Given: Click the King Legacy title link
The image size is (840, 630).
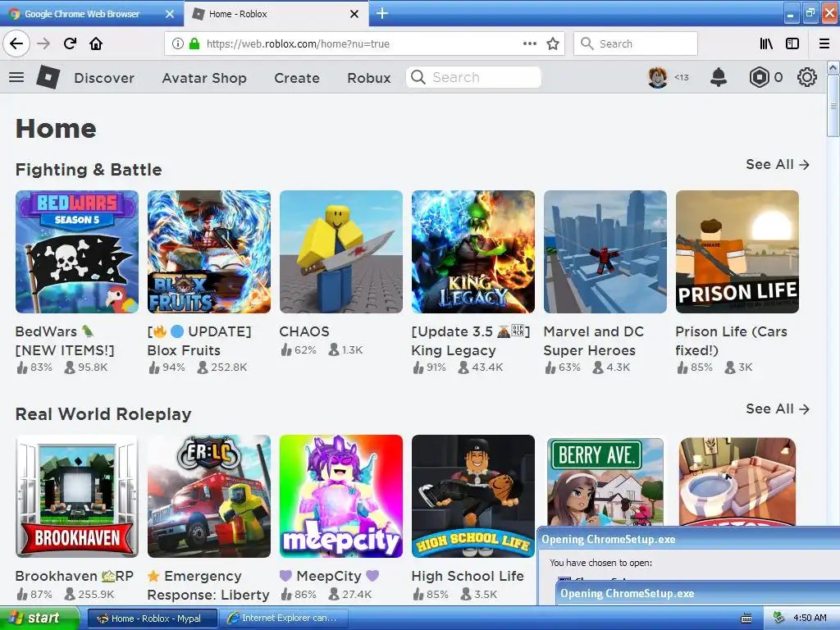Looking at the screenshot, I should tap(470, 340).
